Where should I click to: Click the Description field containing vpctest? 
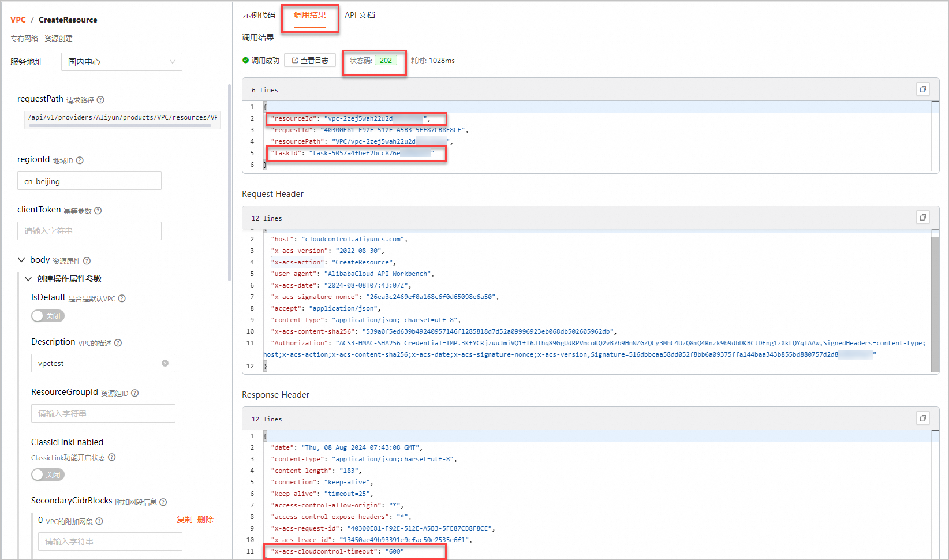click(x=103, y=363)
